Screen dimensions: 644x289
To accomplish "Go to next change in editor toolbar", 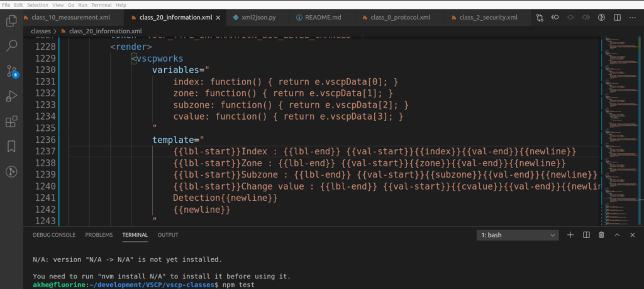I will (586, 18).
